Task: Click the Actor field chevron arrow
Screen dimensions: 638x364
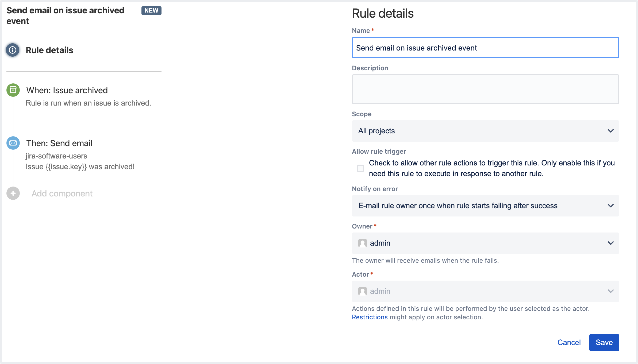Action: click(610, 291)
